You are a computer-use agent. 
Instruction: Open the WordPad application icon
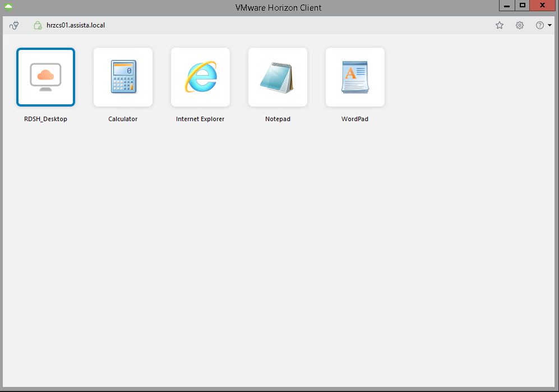[355, 77]
